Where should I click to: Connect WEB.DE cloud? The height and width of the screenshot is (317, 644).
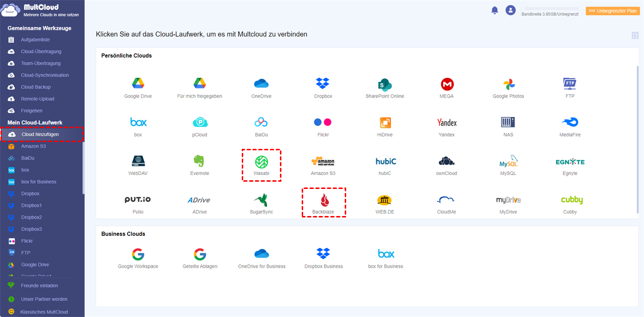pos(385,200)
